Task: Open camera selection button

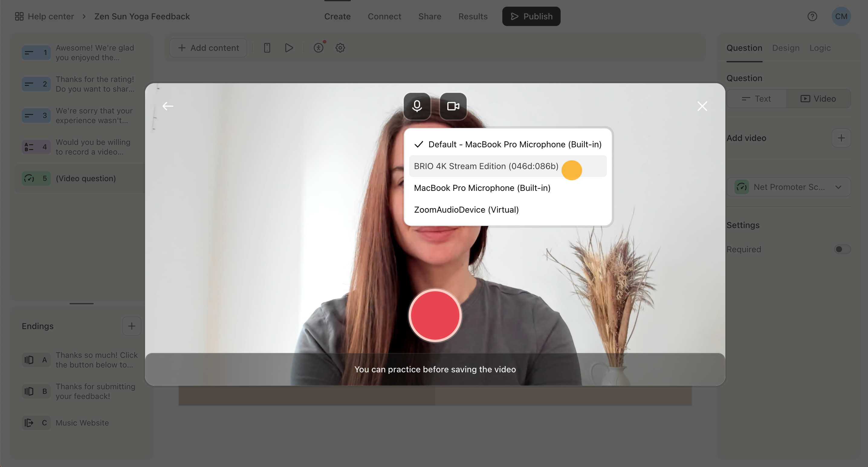Action: click(453, 106)
